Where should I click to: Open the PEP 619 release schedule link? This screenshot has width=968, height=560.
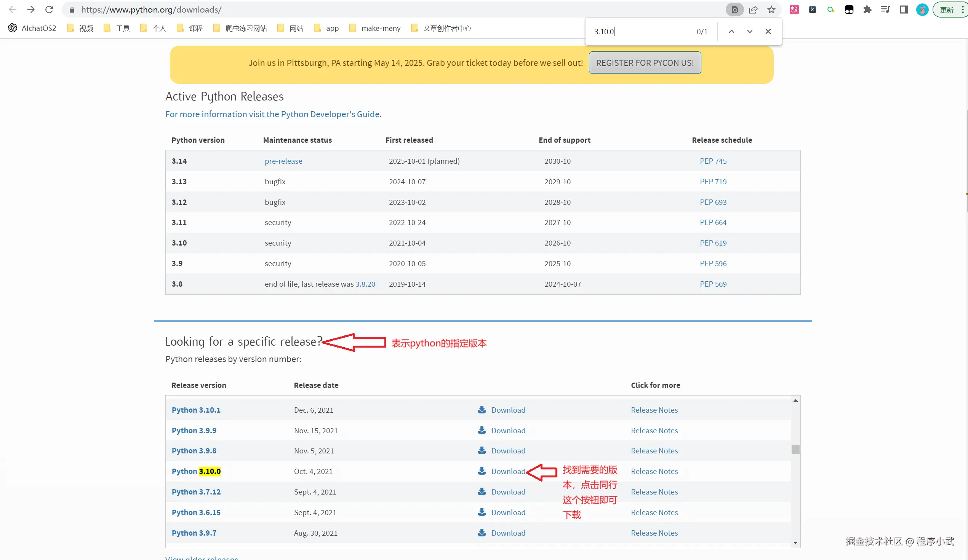(713, 243)
